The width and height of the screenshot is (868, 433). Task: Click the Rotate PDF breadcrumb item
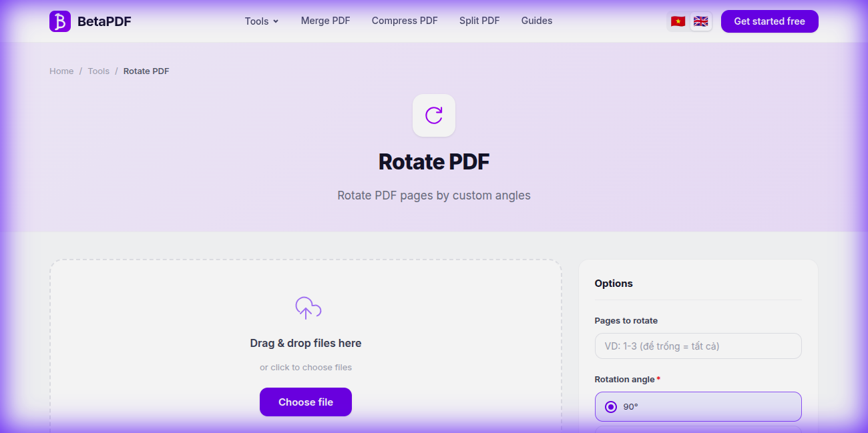pos(146,71)
